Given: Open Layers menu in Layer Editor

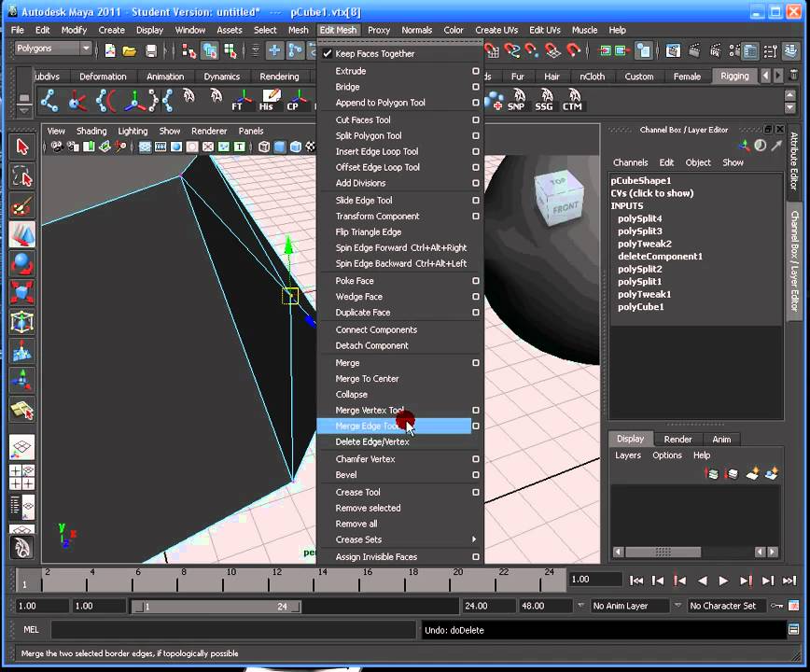Looking at the screenshot, I should [628, 455].
